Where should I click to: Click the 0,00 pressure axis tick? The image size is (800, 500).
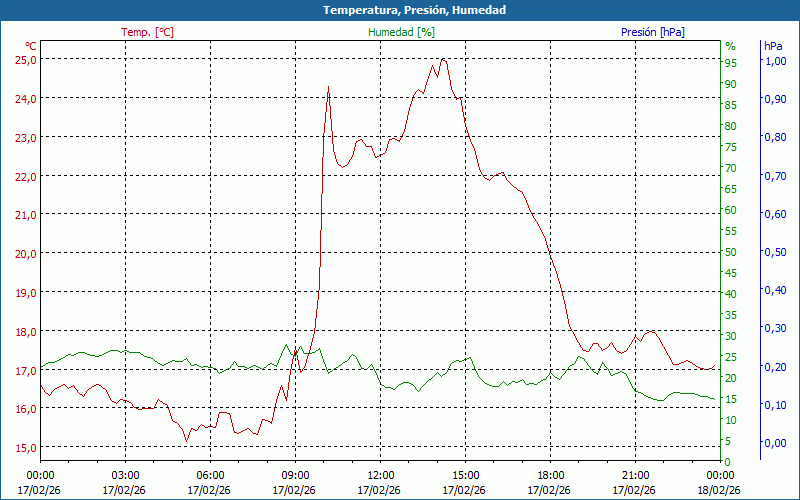coord(775,443)
